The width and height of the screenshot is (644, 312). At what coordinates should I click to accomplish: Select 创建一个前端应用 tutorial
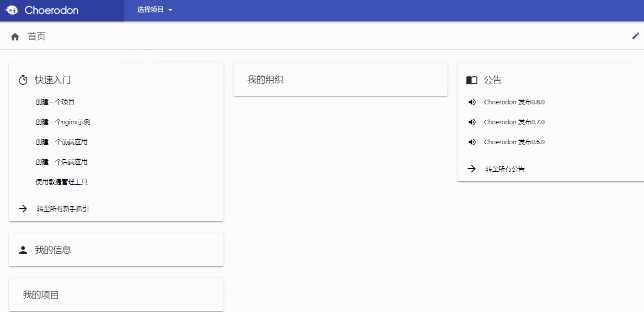tap(61, 142)
